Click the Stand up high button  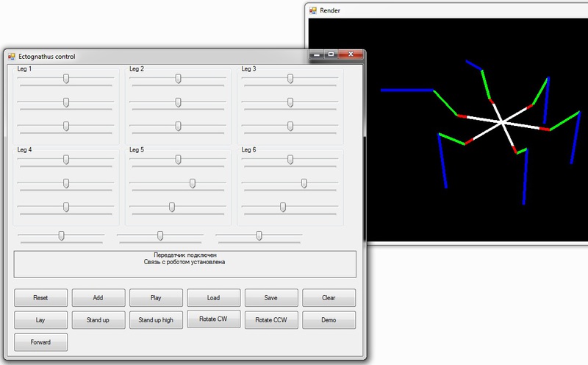click(156, 320)
